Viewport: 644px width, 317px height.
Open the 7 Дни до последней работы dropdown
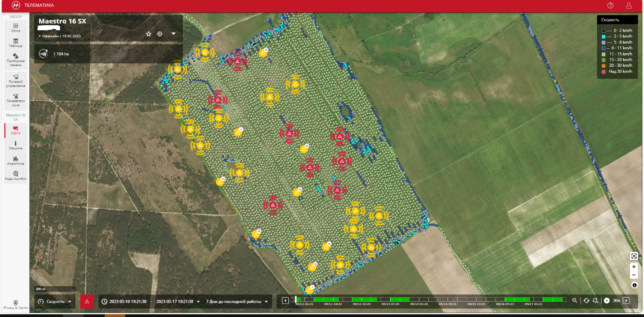[x=237, y=302]
